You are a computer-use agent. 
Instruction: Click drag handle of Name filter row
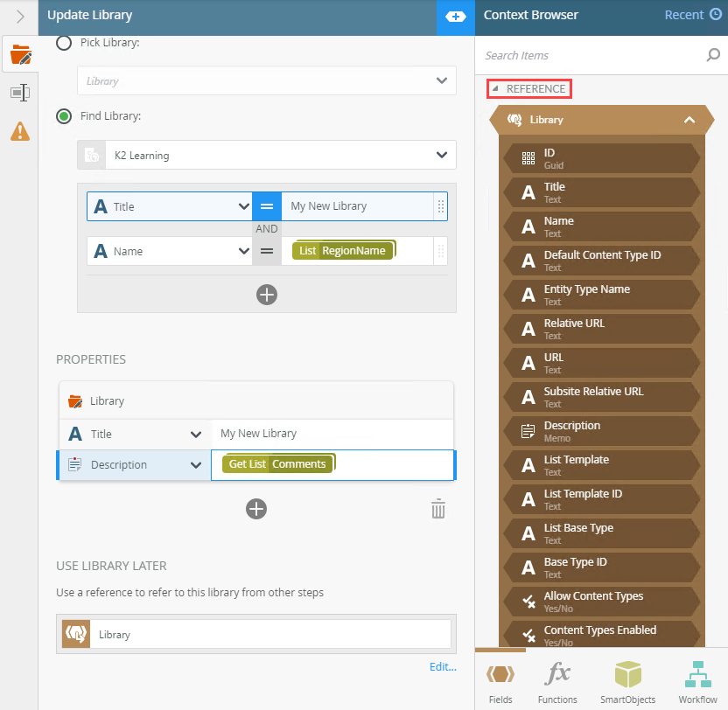[x=441, y=251]
